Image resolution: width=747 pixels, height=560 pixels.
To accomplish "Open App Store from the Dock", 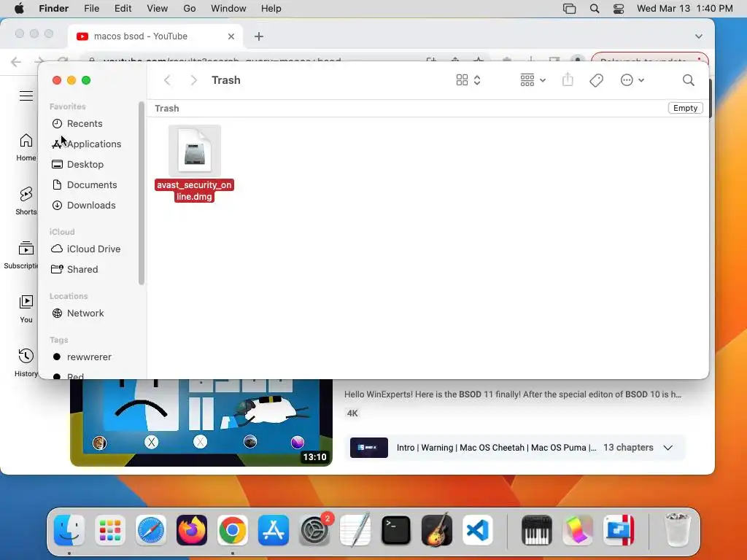I will pos(274,530).
